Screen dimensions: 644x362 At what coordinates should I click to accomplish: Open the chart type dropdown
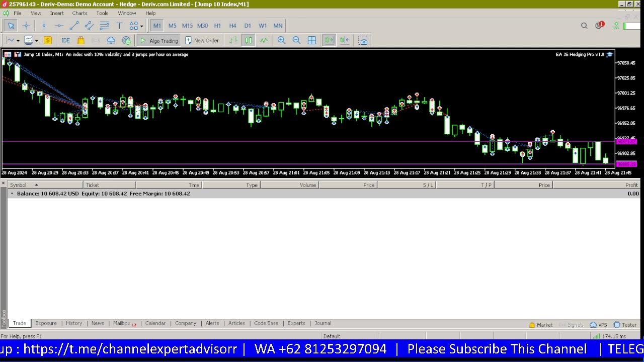pos(13,40)
